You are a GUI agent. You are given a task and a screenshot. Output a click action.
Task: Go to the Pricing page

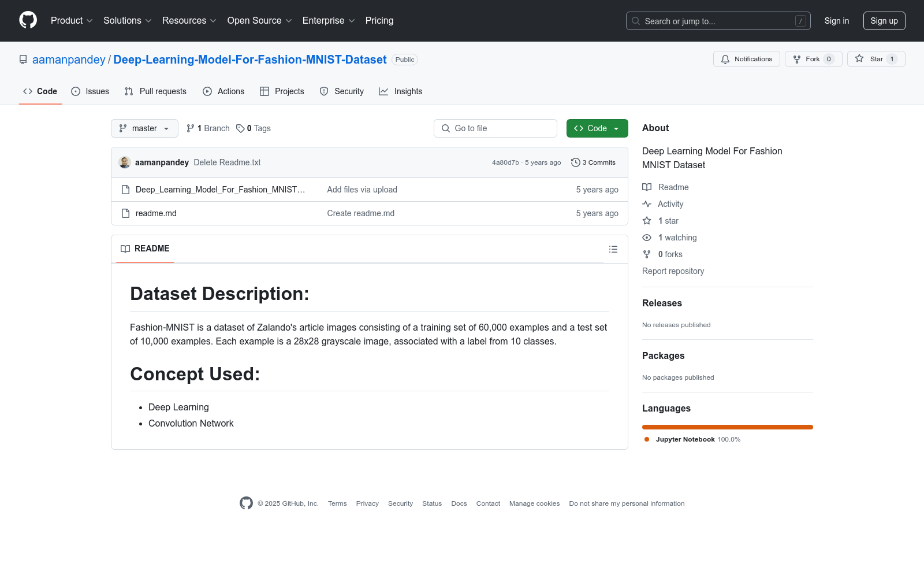[379, 21]
